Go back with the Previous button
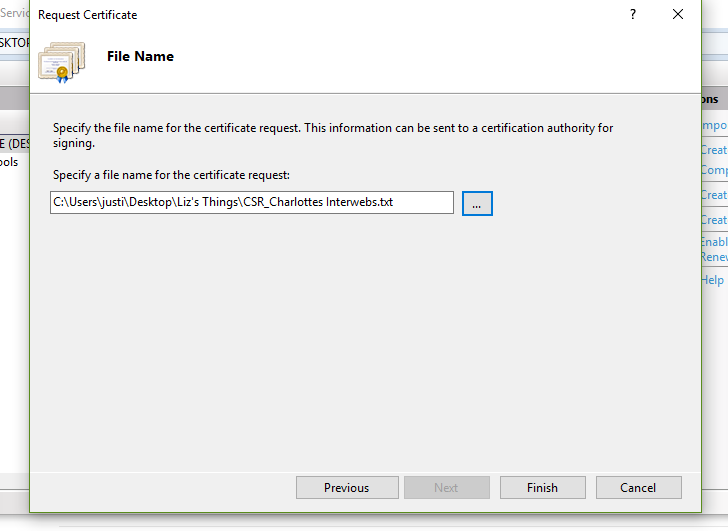This screenshot has width=728, height=531. point(346,488)
